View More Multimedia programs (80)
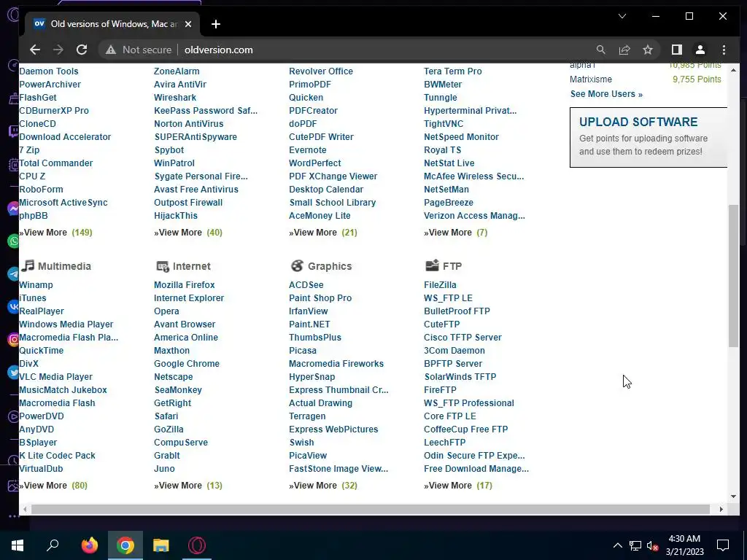The image size is (747, 560). [53, 486]
